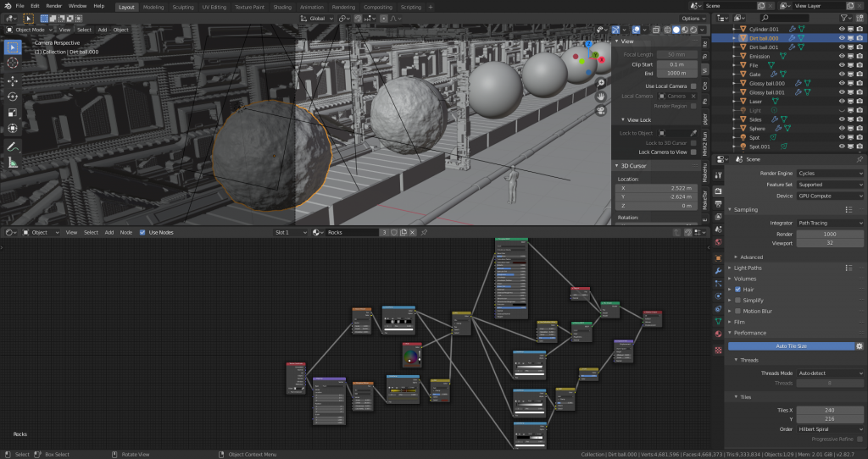Click the Auto Tile Size settings gear
The width and height of the screenshot is (868, 459).
tap(859, 346)
